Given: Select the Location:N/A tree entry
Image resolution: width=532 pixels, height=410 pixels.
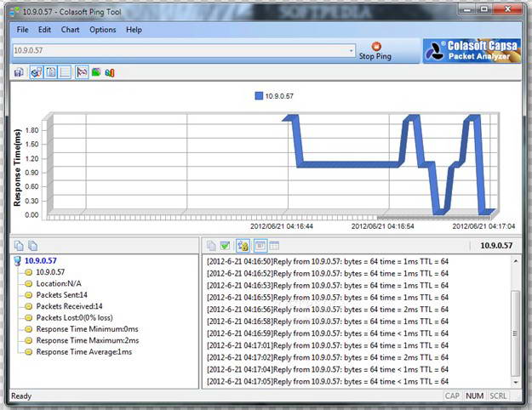Looking at the screenshot, I should coord(59,283).
